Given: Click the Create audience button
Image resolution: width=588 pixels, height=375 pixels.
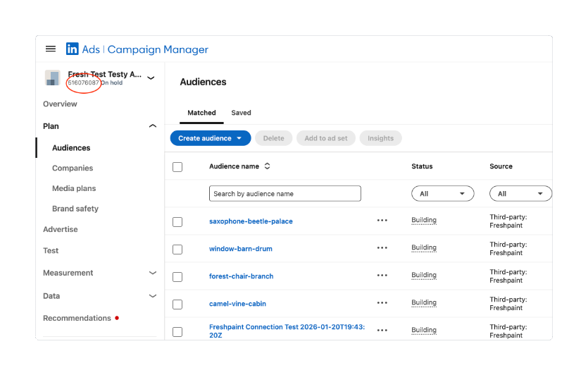Looking at the screenshot, I should (210, 138).
